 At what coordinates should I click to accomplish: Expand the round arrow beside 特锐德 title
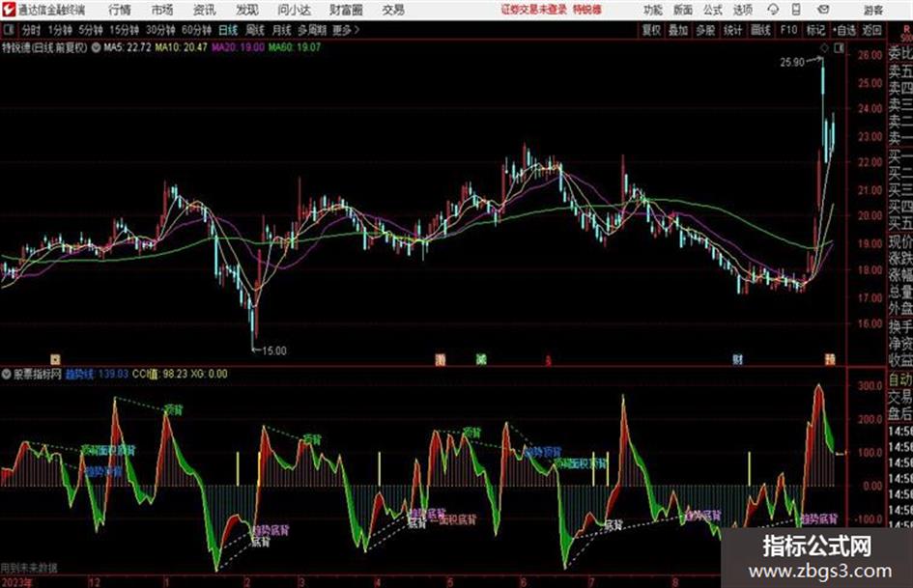pos(96,47)
